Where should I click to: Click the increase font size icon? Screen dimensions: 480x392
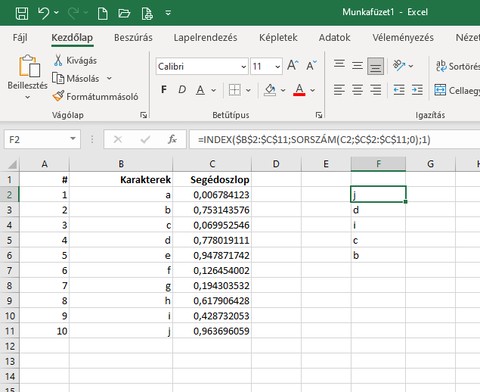tap(293, 65)
